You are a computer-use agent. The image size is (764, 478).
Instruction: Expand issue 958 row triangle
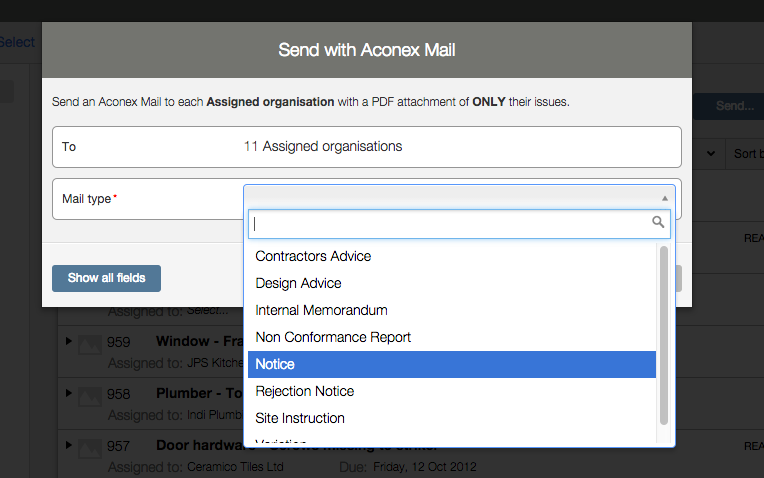tap(69, 393)
